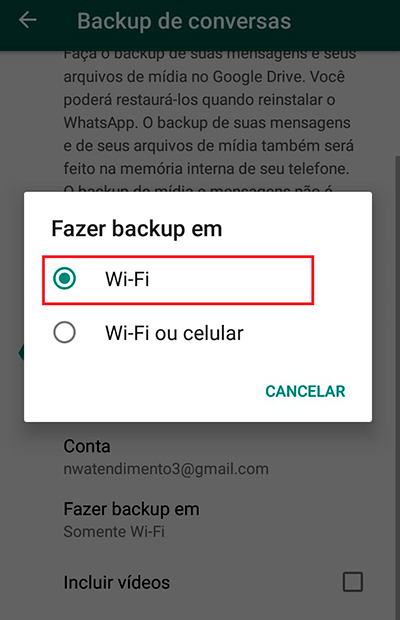Click the Wi-Fi ou celular label text
400x620 pixels.
(174, 333)
